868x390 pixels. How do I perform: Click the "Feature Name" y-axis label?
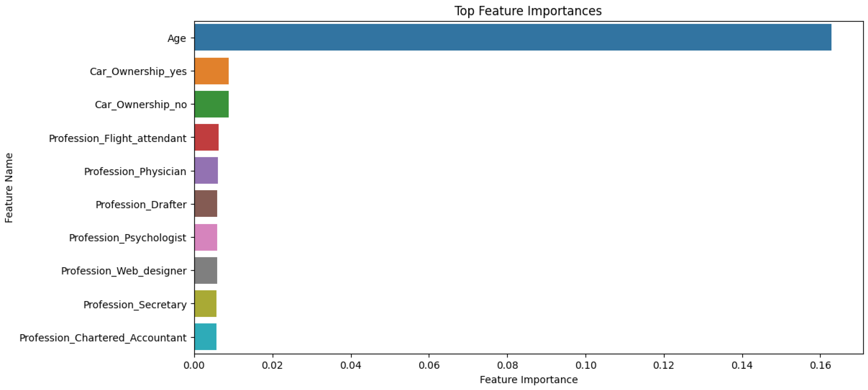[x=9, y=188]
